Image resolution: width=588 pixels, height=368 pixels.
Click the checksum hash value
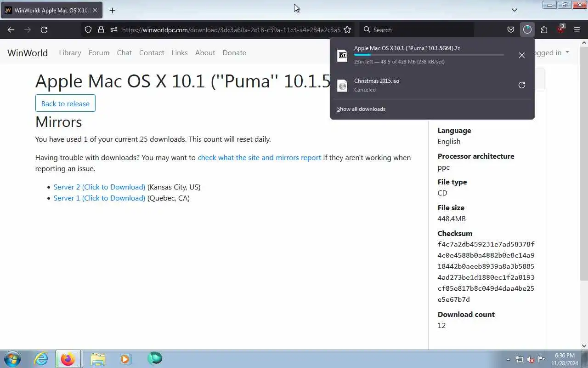[486, 272]
